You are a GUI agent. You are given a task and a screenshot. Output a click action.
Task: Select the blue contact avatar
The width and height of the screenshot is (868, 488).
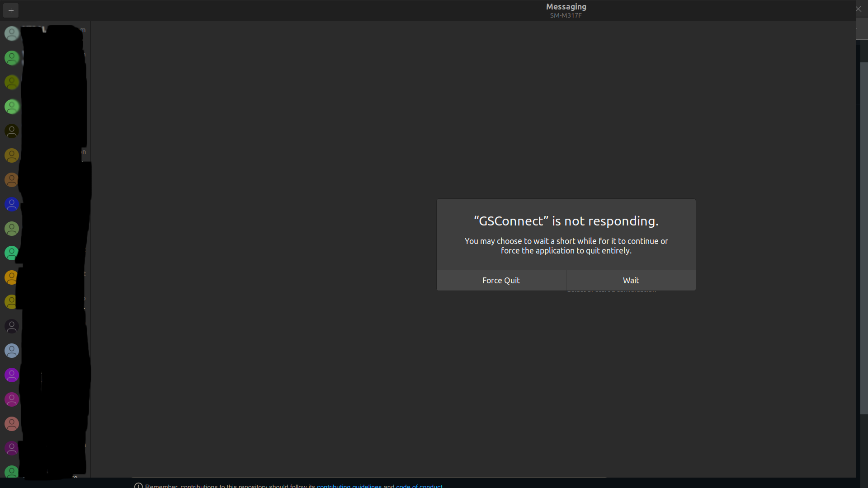click(12, 204)
